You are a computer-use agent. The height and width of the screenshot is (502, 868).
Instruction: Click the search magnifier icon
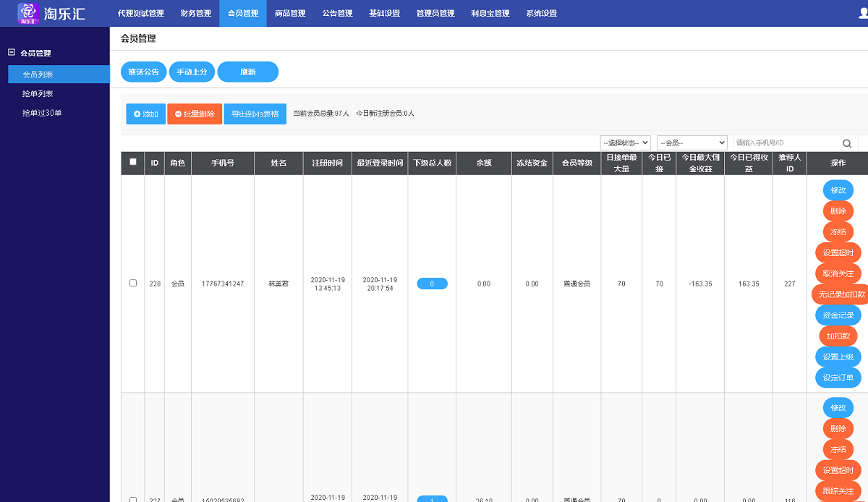(x=846, y=143)
